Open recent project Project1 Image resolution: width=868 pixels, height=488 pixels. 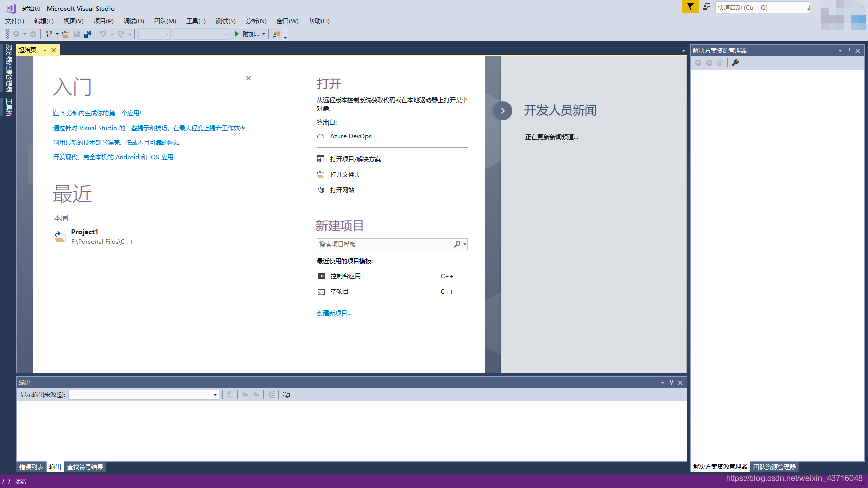(x=94, y=236)
